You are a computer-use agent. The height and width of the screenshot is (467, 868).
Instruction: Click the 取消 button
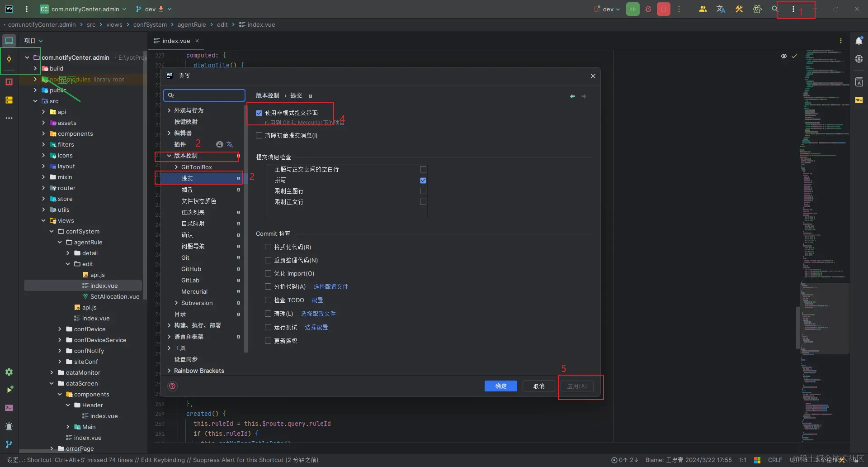539,386
